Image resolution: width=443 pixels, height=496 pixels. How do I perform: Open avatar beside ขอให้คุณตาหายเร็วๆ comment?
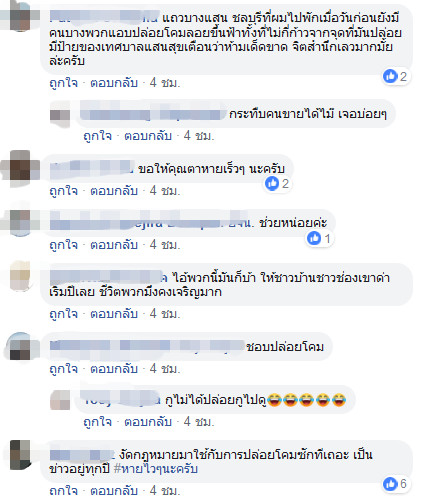[x=20, y=165]
